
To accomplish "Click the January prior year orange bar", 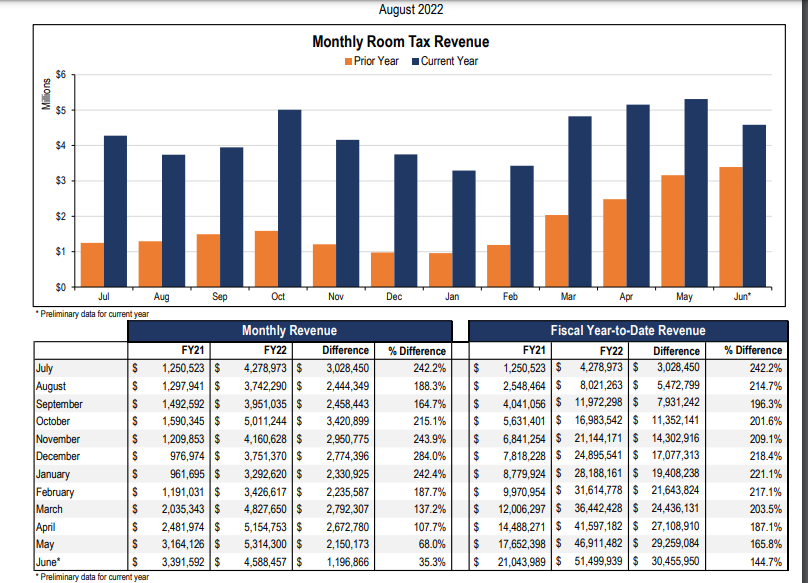I will point(441,270).
